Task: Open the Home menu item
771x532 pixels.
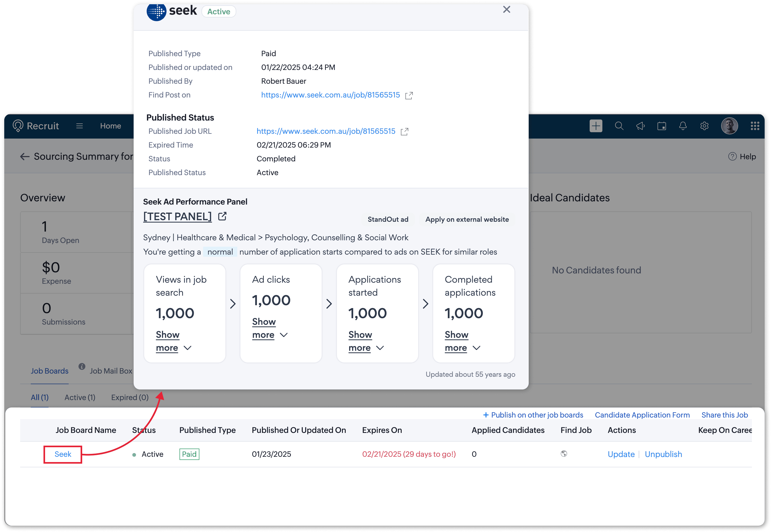Action: [x=110, y=126]
